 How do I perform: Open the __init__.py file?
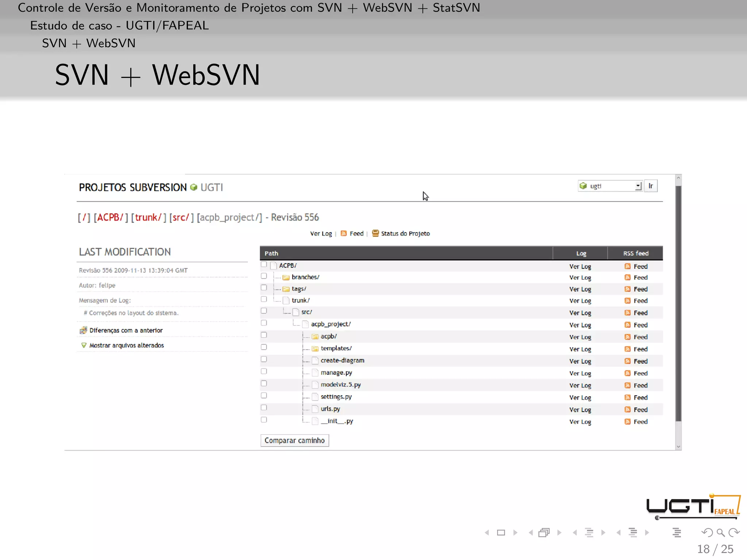(337, 421)
